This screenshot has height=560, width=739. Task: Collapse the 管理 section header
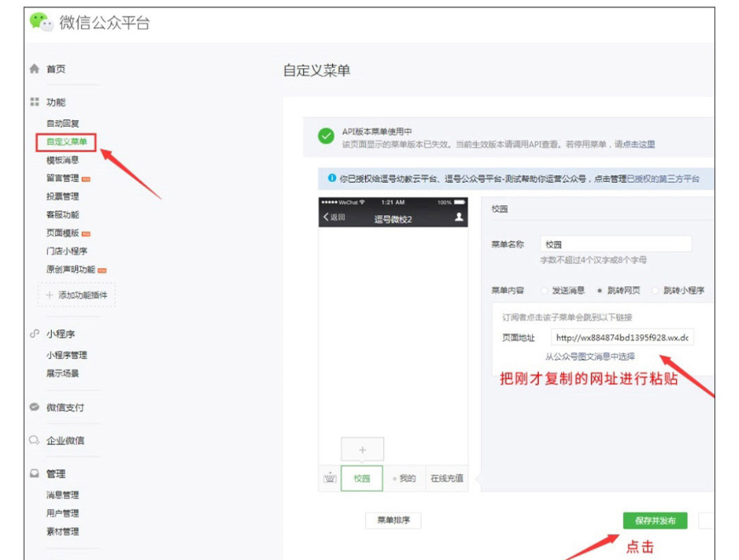pyautogui.click(x=53, y=471)
